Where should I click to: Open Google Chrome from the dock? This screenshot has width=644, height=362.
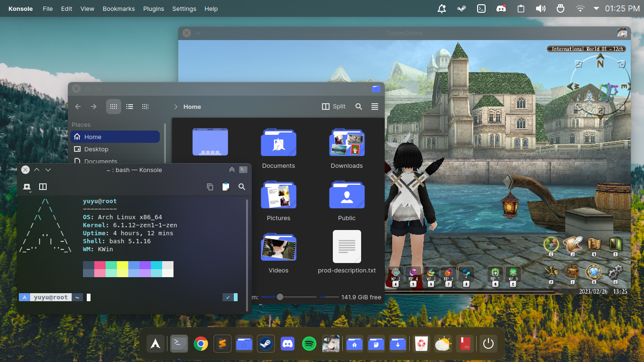pyautogui.click(x=201, y=344)
